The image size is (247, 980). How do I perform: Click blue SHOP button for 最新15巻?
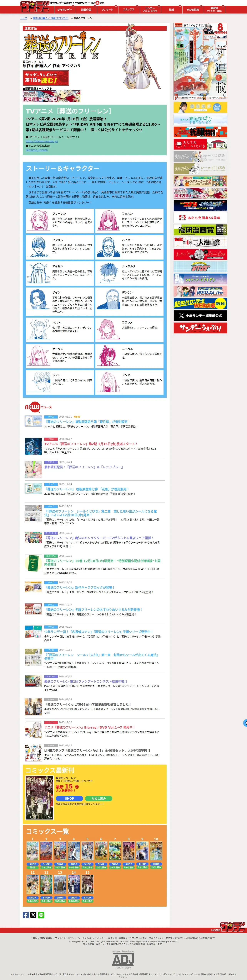[x=69, y=798]
